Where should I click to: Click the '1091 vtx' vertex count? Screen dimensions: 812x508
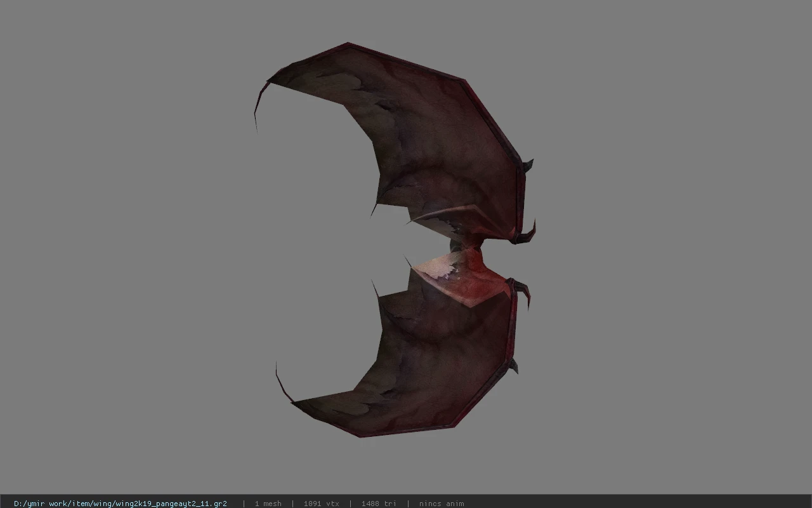321,504
